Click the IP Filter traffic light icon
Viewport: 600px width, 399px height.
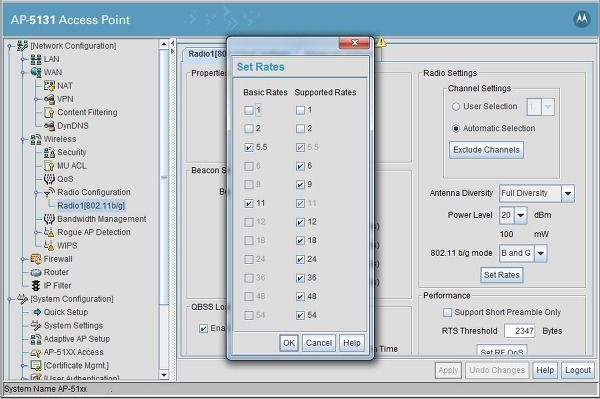coord(36,286)
